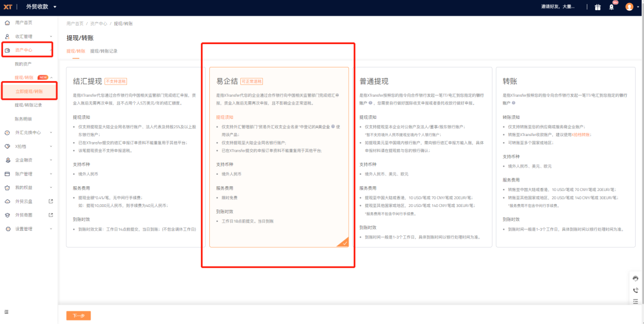Collapse the sidebar 提现/转账 NEW chevron
The height and width of the screenshot is (324, 644).
click(51, 78)
